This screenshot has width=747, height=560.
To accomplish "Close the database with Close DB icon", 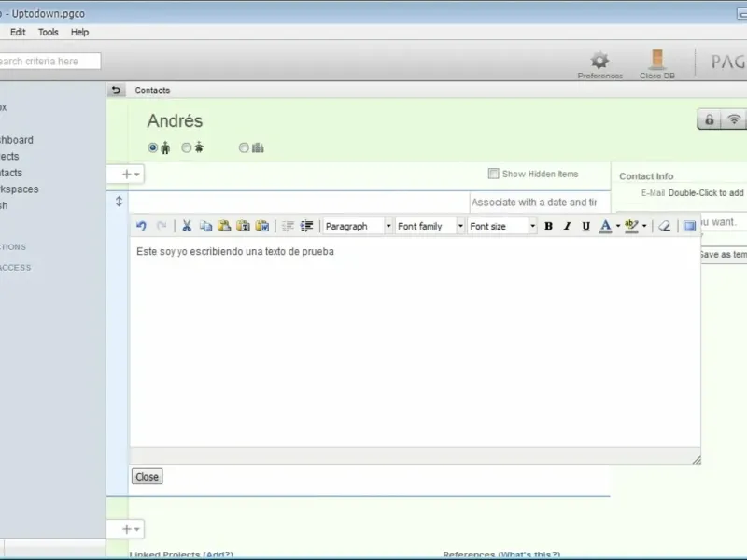I will 657,64.
